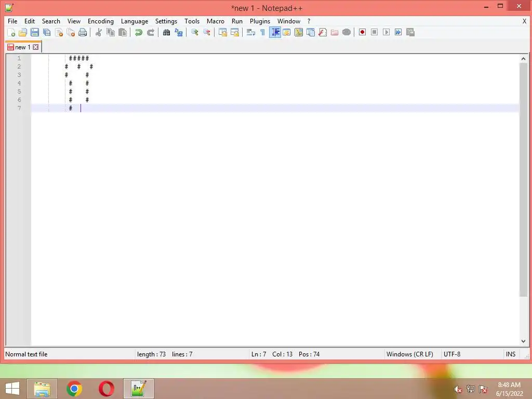Click the Monitoring toolbar icon
532x399 pixels.
347,32
